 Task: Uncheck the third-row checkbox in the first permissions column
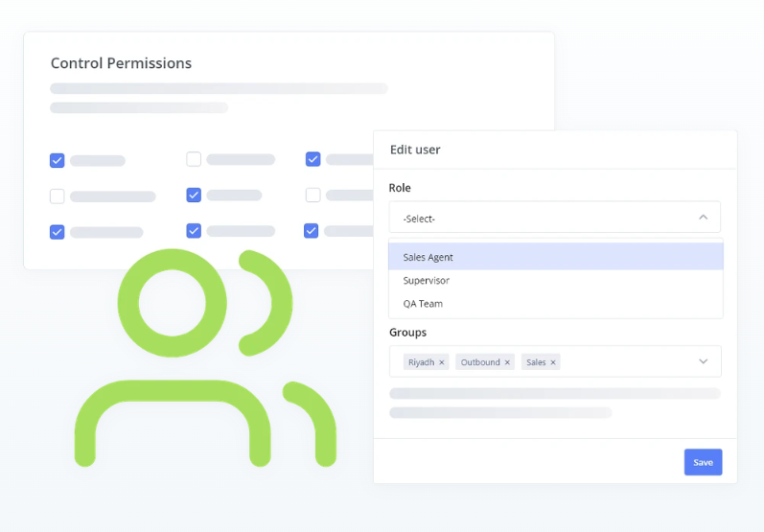tap(57, 232)
